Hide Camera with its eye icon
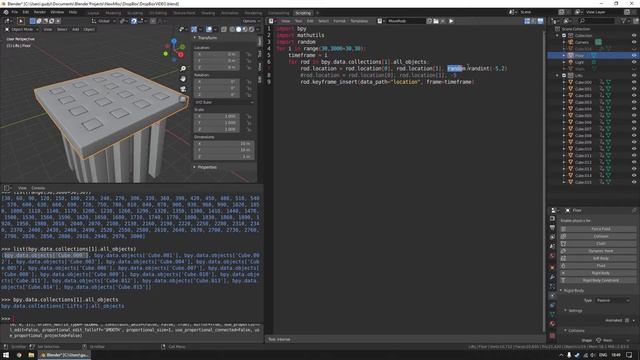640x360 pixels. coord(634,42)
